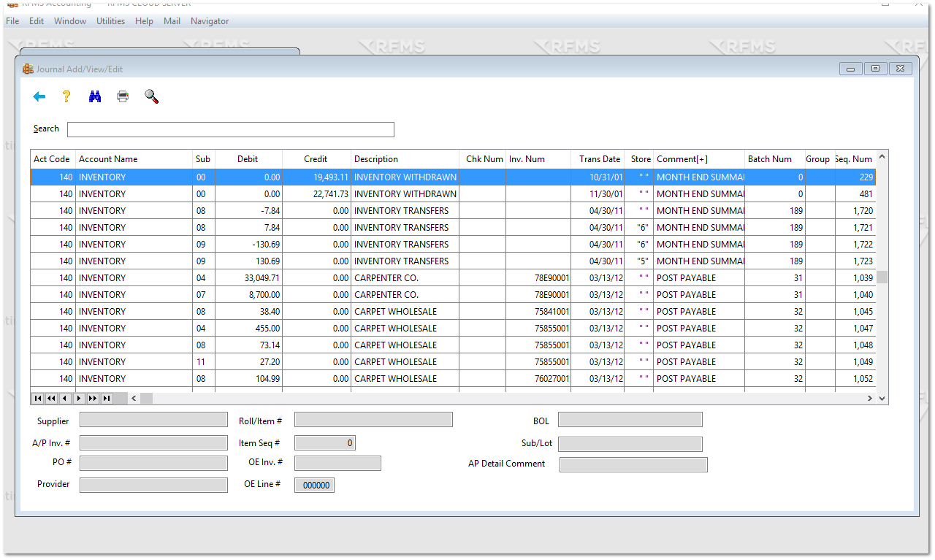Sort by the Act Code column header

pos(53,159)
